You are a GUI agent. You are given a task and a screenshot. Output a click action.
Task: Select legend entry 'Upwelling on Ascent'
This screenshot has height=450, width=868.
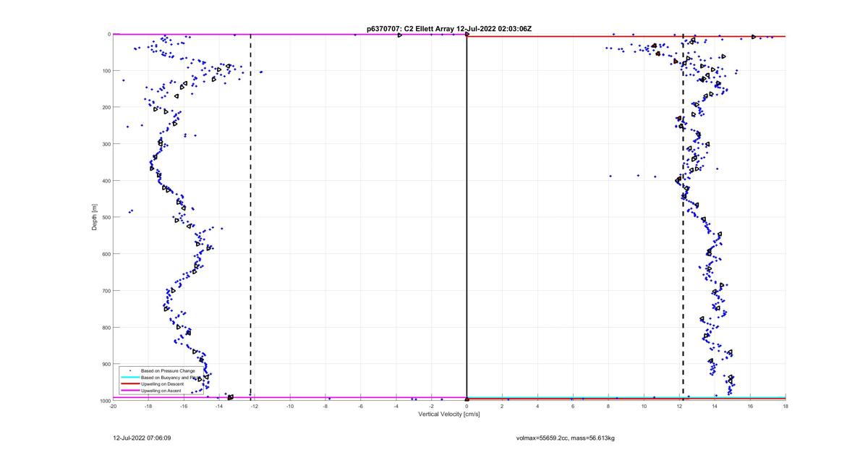pyautogui.click(x=162, y=391)
